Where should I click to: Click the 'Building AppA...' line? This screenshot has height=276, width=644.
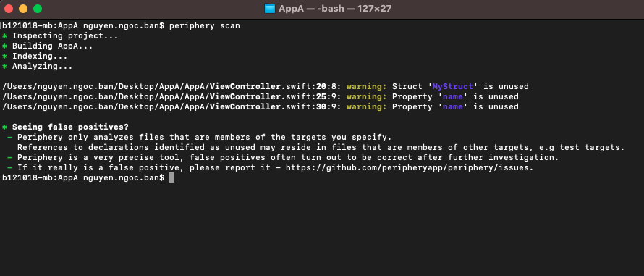(x=52, y=46)
